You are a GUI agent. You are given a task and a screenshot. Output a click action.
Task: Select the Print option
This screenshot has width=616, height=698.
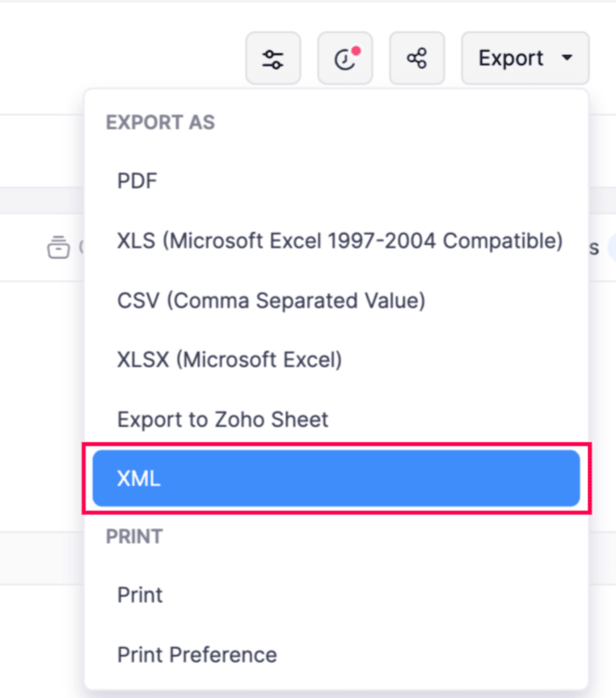point(139,594)
